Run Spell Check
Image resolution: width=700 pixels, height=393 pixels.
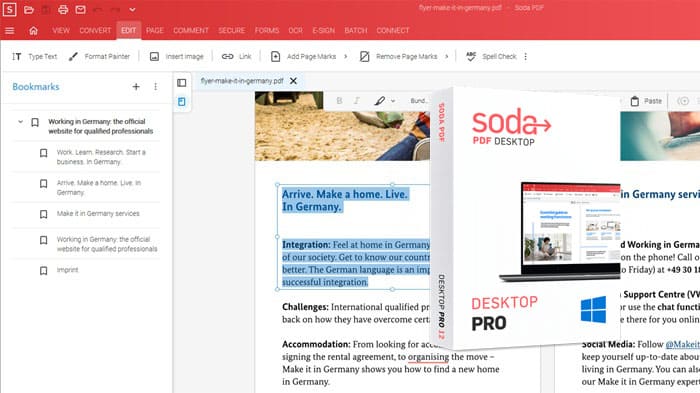point(491,56)
